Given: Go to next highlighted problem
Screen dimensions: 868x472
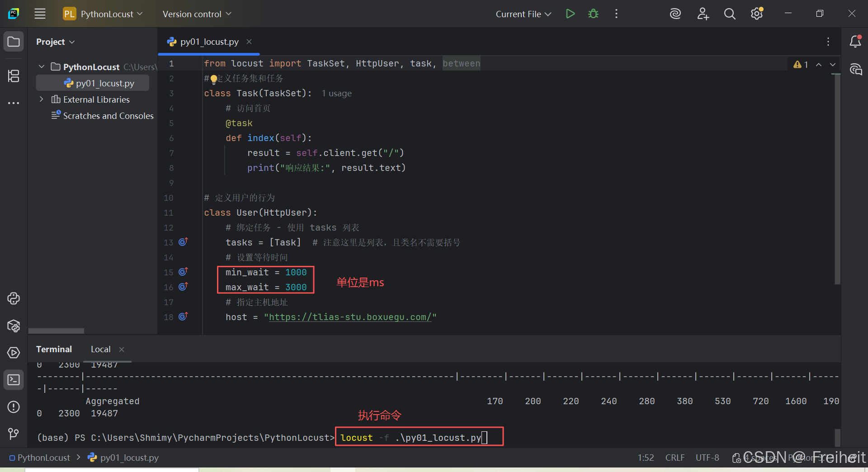Looking at the screenshot, I should 833,65.
